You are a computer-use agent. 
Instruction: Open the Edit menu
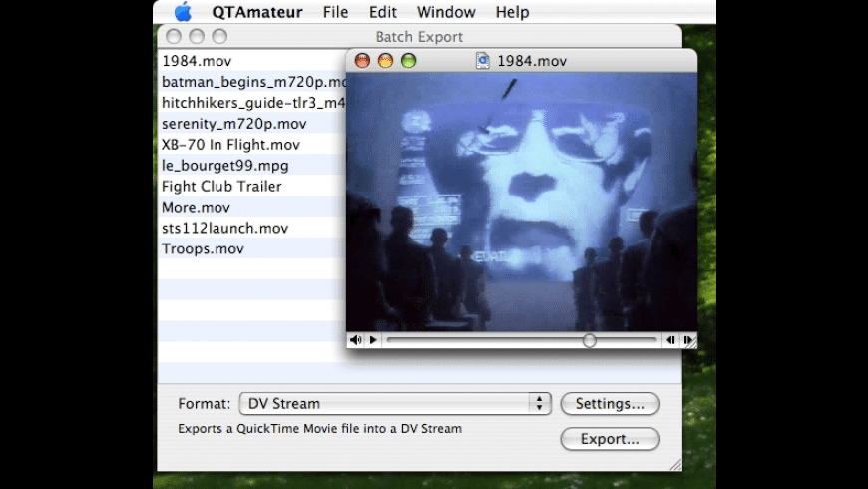point(383,12)
